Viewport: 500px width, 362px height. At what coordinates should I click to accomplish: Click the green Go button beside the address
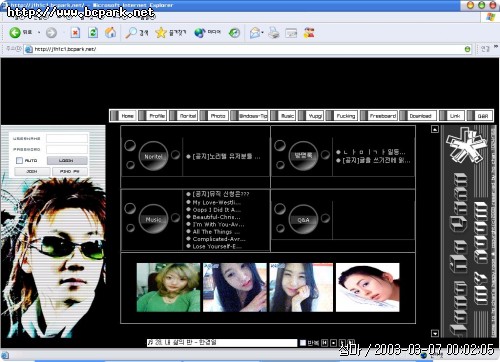tap(468, 49)
